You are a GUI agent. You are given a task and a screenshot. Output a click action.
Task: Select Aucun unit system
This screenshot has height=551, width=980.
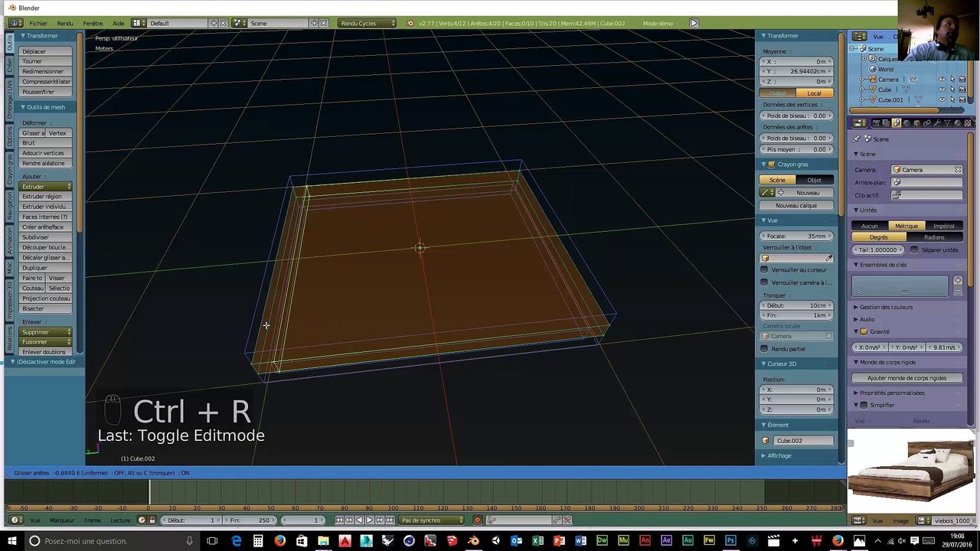(870, 226)
